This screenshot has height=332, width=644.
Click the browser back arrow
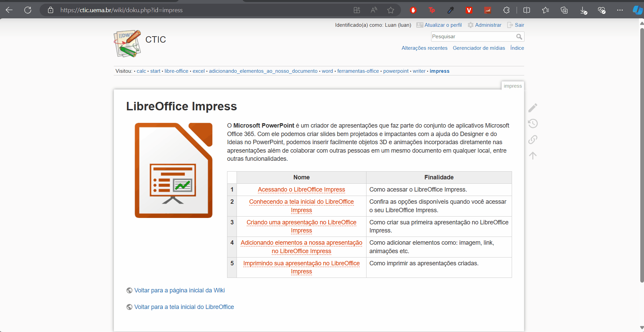click(x=9, y=10)
